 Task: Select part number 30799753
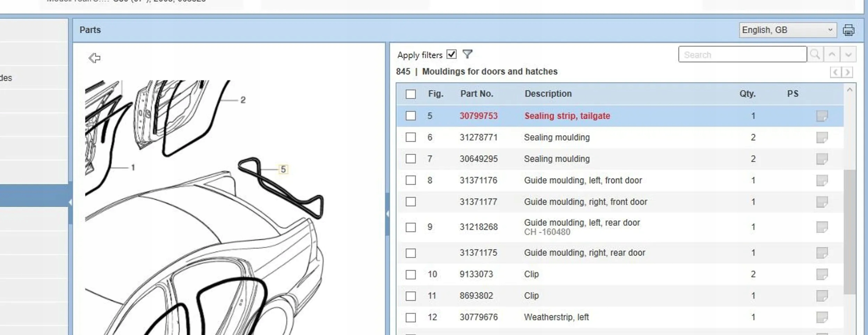pyautogui.click(x=478, y=116)
